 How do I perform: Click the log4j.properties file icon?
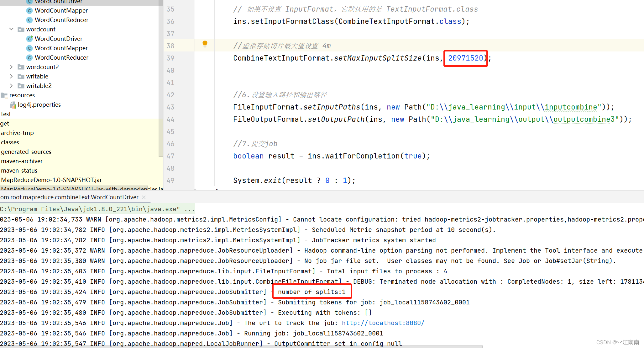click(x=13, y=105)
